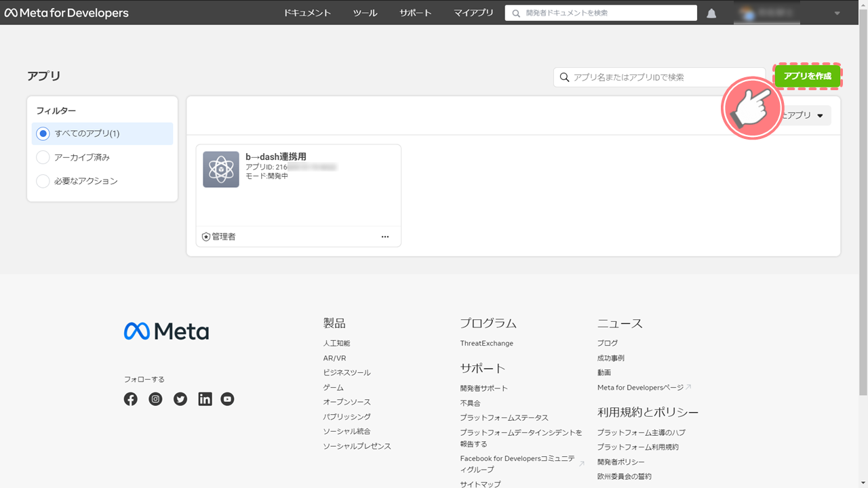
Task: Open プラットフォーム利用規約 link
Action: 638,447
